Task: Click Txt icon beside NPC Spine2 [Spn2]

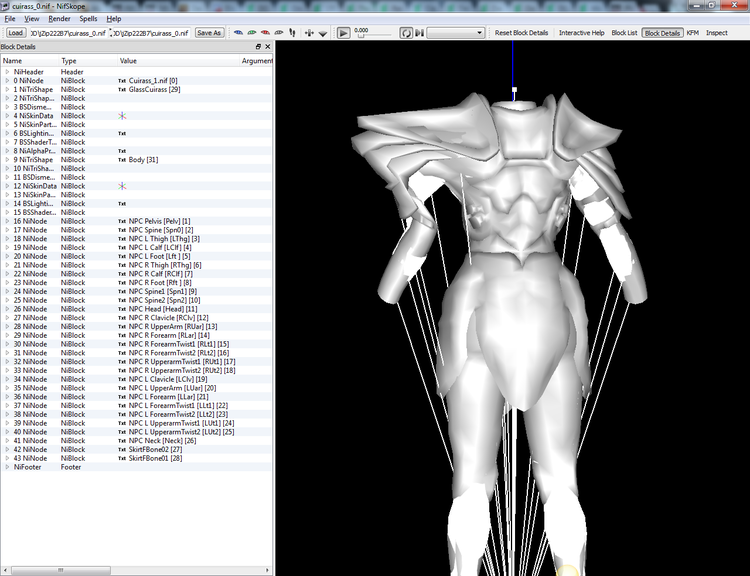Action: (x=122, y=300)
